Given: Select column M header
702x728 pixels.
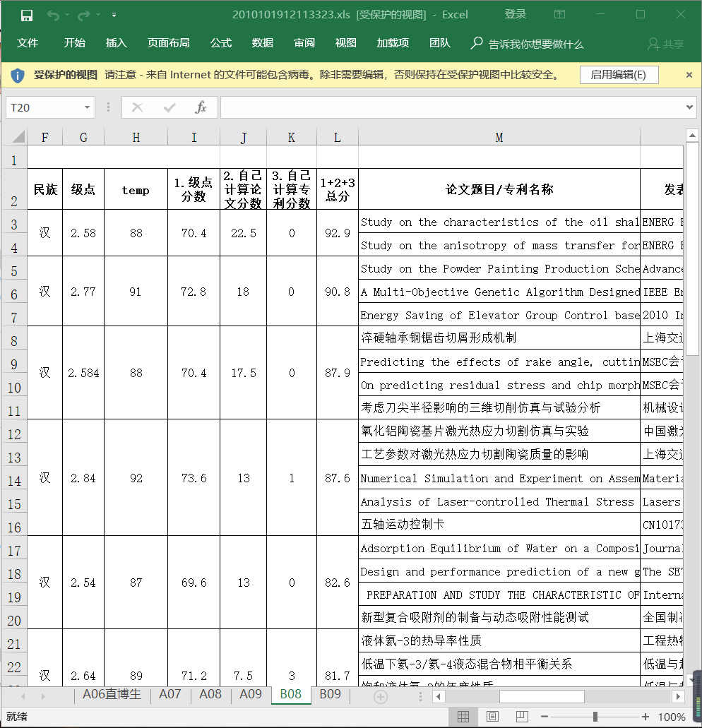Looking at the screenshot, I should click(x=499, y=138).
